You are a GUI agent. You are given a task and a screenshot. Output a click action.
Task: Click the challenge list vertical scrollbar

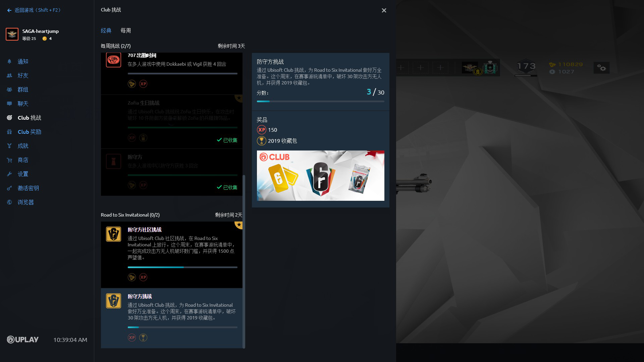(x=244, y=261)
